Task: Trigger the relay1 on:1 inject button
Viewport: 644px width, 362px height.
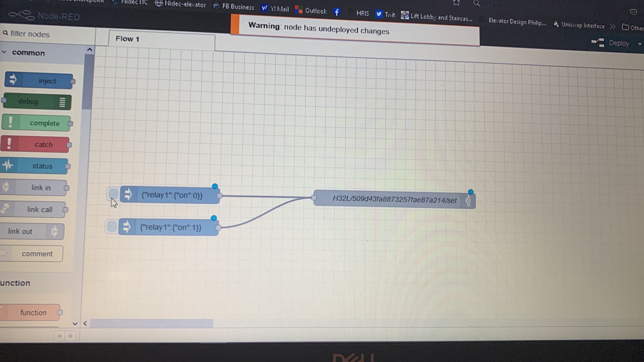Action: (111, 226)
